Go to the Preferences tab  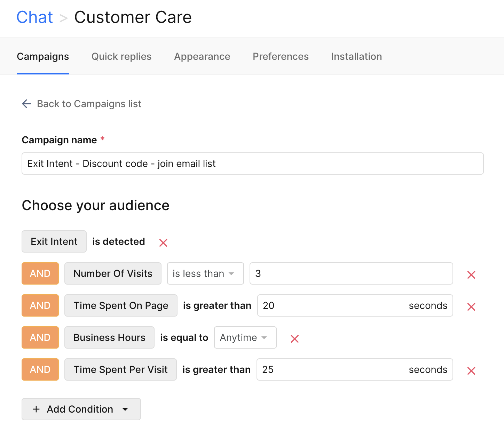click(281, 56)
